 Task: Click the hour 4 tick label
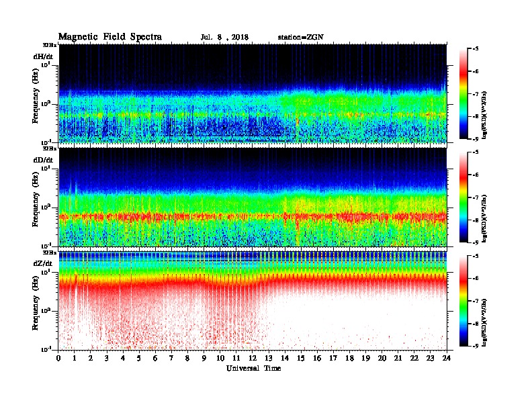(x=123, y=358)
